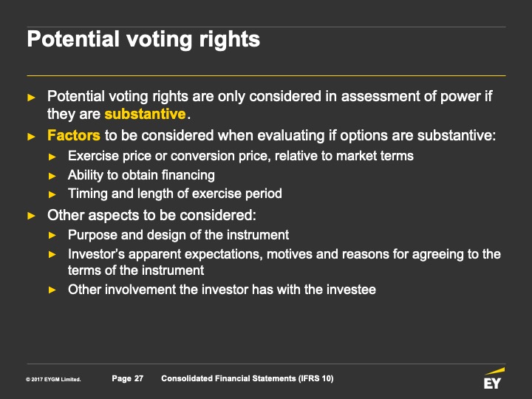Click the text 'Ability to obtain financing'
Viewport: 532px width, 399px height.
[x=141, y=175]
